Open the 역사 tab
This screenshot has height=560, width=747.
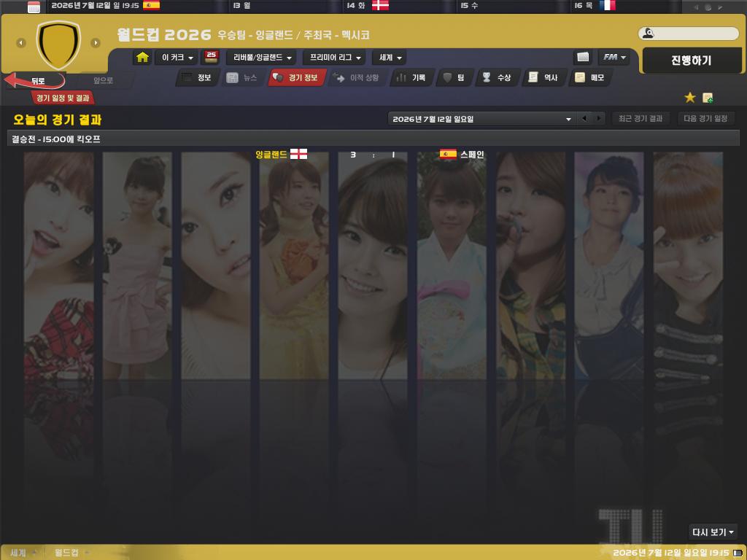543,77
